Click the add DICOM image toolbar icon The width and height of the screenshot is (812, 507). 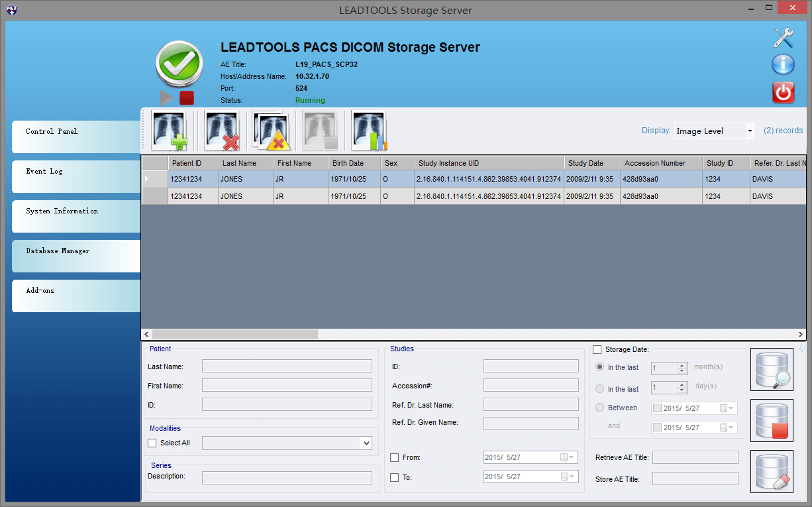click(x=170, y=130)
